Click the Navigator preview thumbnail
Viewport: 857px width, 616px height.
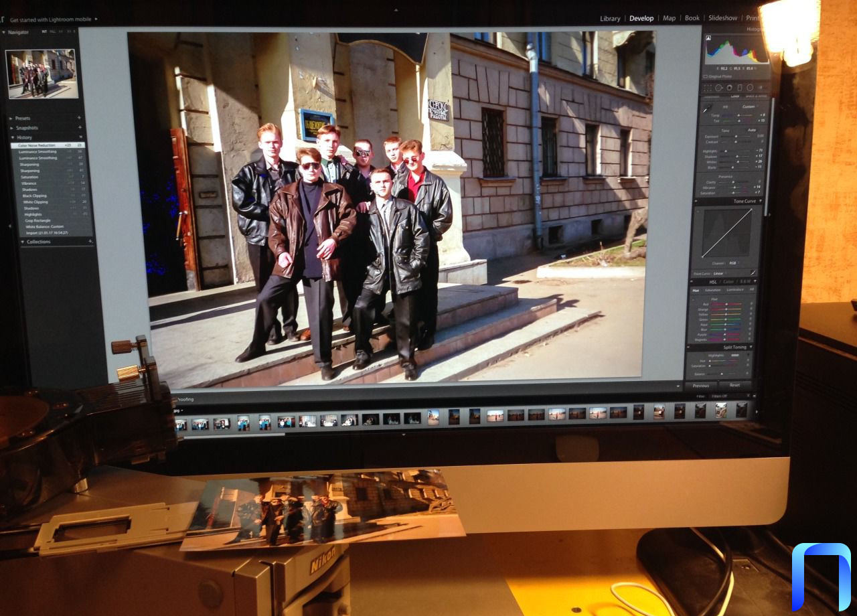tap(42, 74)
